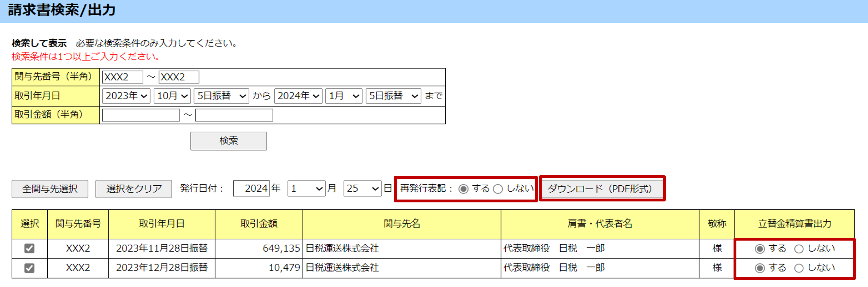Click the first 関与先番号 input field
868x287 pixels.
122,77
